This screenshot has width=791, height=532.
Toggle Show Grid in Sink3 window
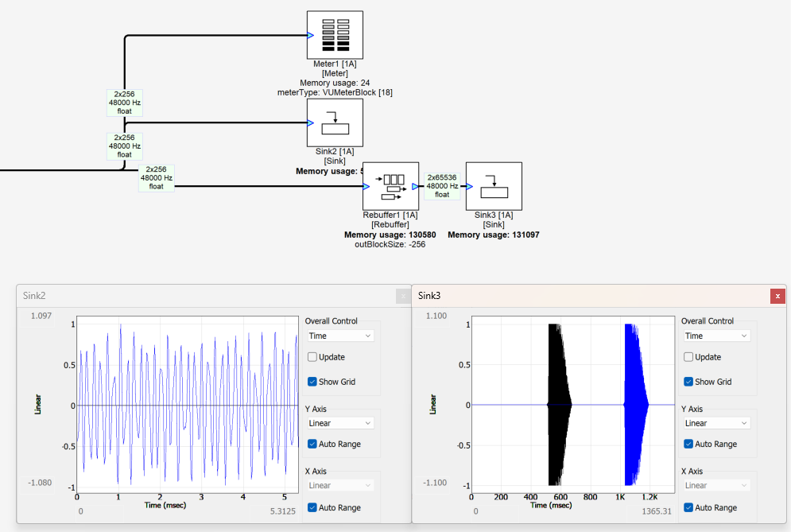(689, 382)
